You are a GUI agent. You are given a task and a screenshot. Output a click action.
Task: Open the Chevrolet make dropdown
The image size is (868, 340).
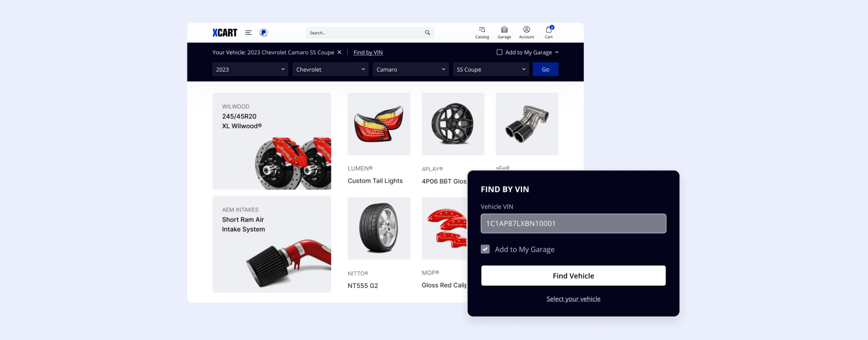330,69
